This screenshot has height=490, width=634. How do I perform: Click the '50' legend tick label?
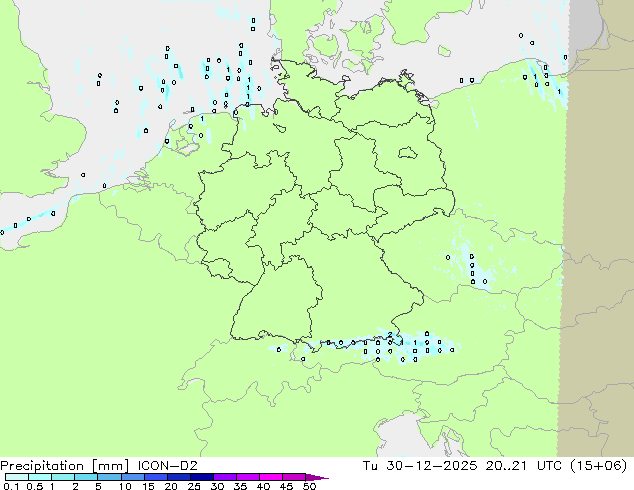point(310,486)
